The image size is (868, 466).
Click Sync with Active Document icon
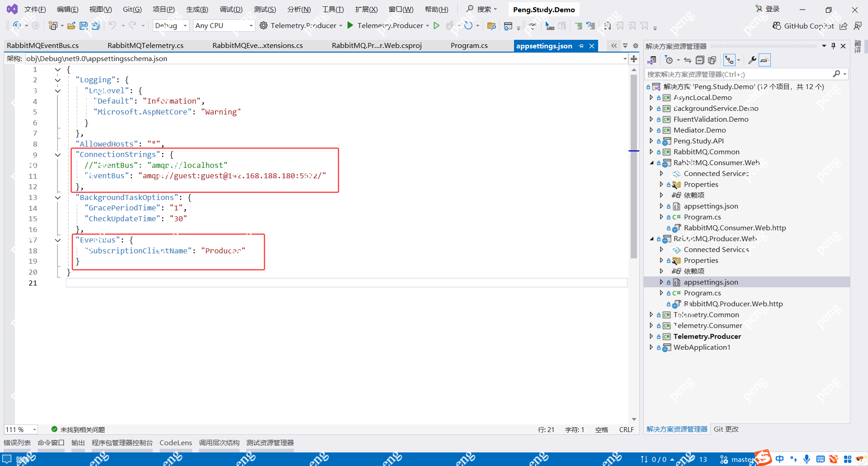coord(688,60)
